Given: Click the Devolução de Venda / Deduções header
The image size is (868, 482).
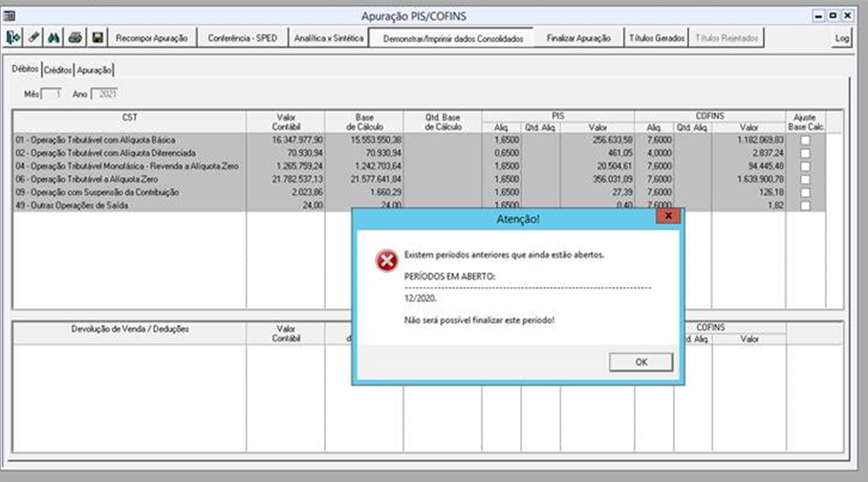Looking at the screenshot, I should [x=130, y=334].
